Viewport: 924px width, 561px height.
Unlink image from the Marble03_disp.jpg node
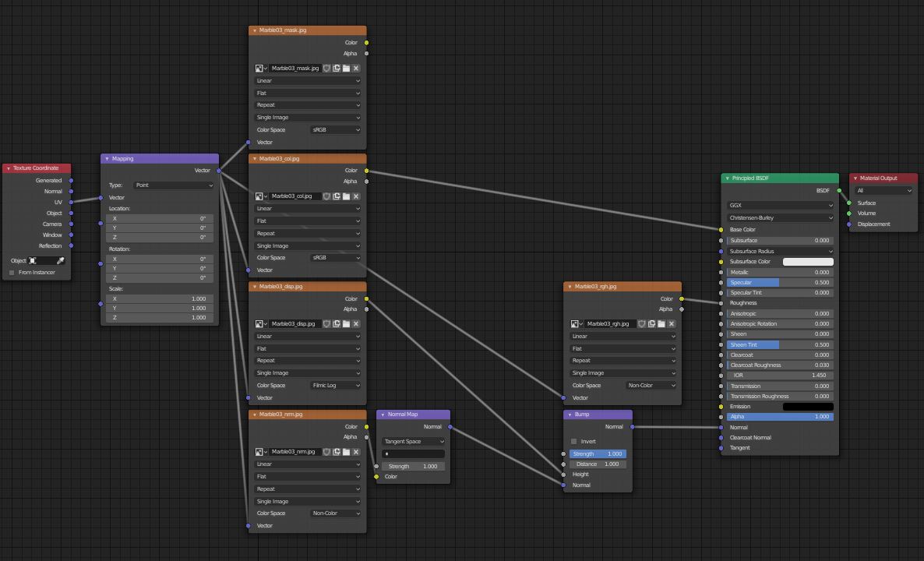point(356,323)
